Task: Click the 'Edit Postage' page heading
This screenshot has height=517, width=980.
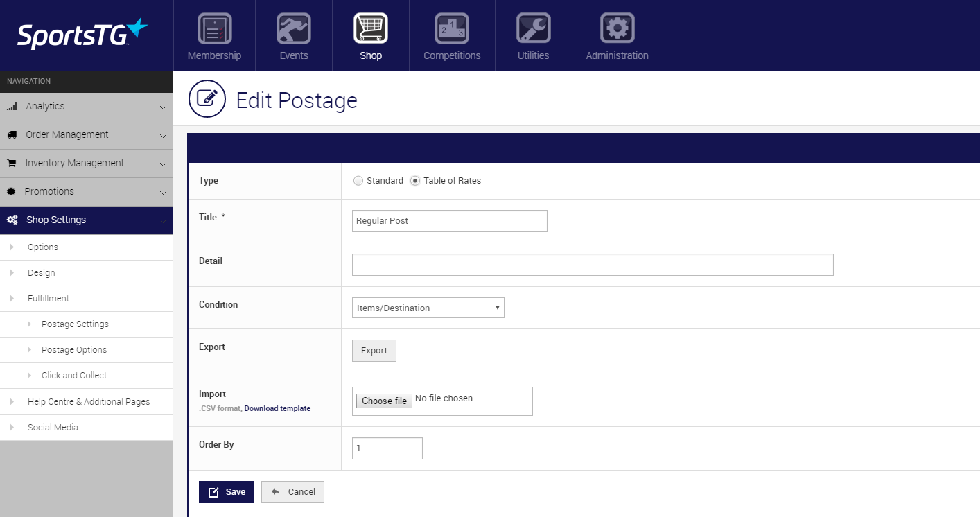Action: [297, 100]
